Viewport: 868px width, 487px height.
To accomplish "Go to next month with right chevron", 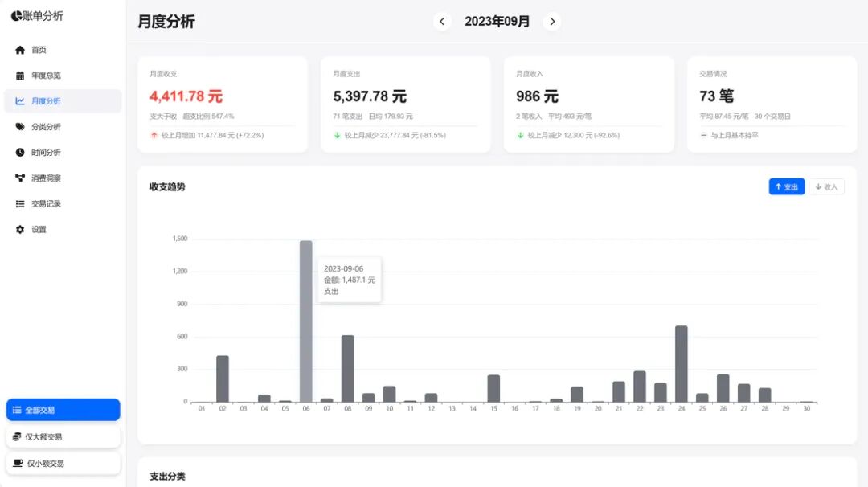I will [x=552, y=22].
